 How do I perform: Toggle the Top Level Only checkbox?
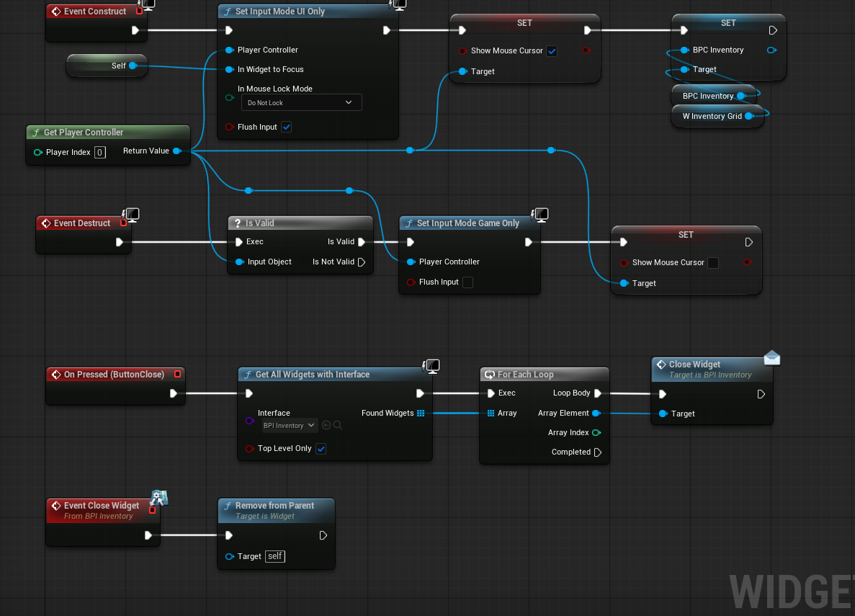321,449
